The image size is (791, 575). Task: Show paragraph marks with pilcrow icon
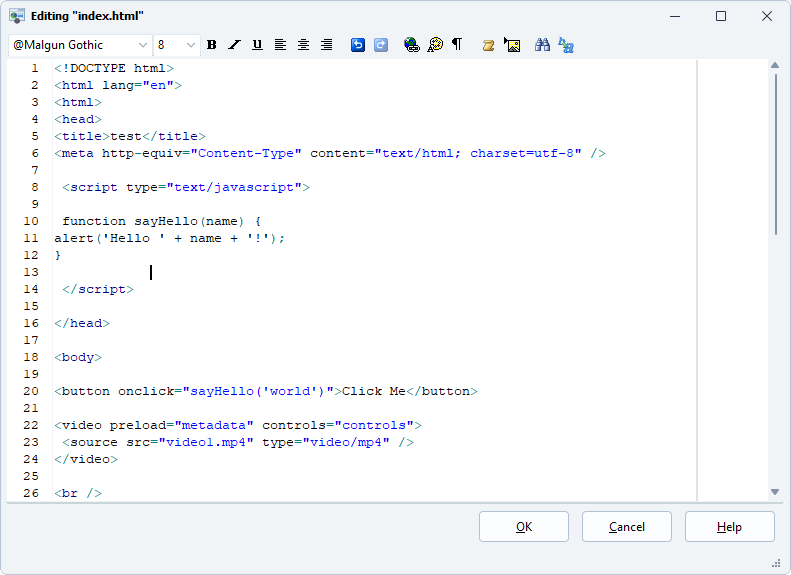click(457, 45)
